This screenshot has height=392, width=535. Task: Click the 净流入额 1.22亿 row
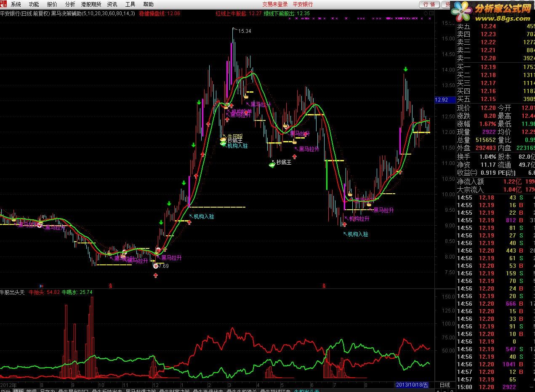click(x=496, y=181)
